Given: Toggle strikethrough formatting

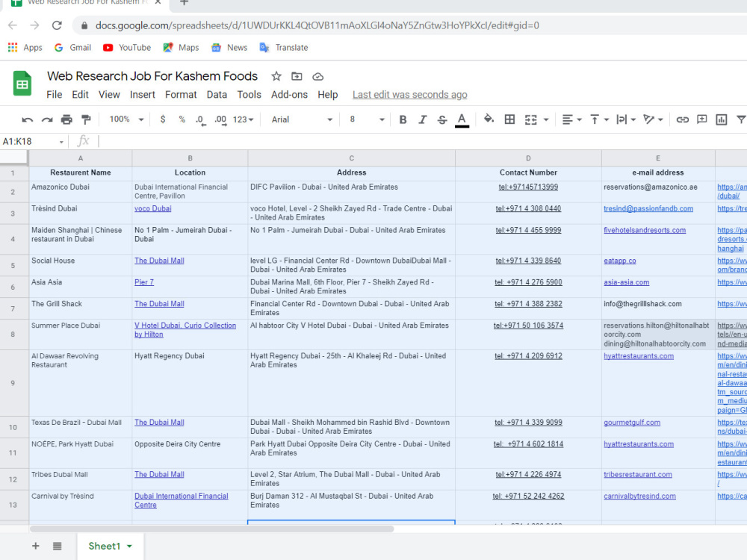Looking at the screenshot, I should (442, 119).
